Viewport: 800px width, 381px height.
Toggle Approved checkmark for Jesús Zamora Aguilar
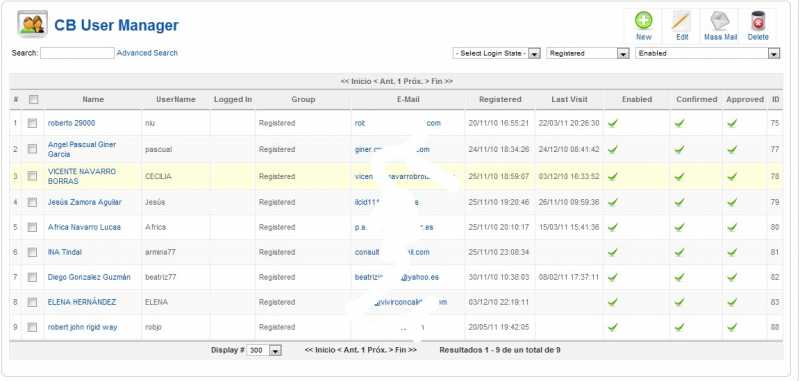[732, 202]
